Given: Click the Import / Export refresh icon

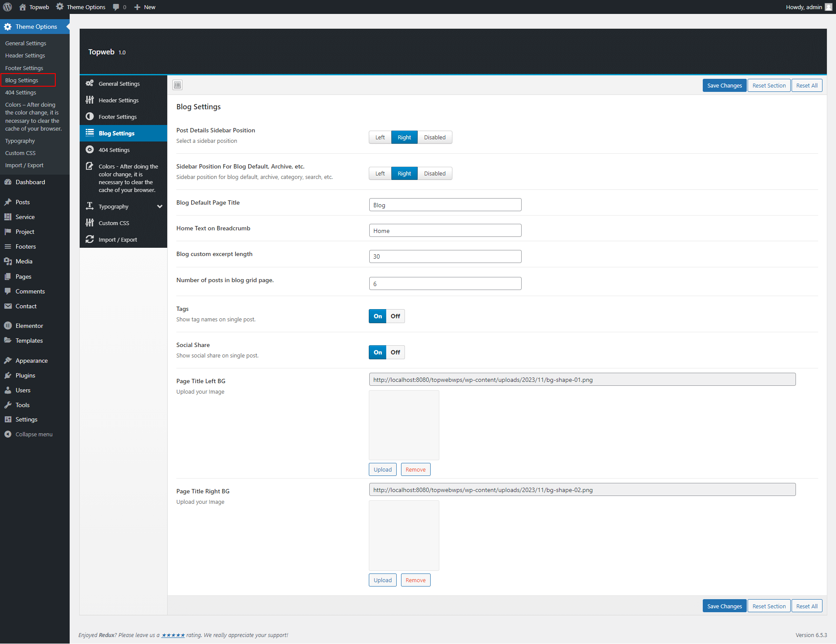Looking at the screenshot, I should pyautogui.click(x=90, y=239).
